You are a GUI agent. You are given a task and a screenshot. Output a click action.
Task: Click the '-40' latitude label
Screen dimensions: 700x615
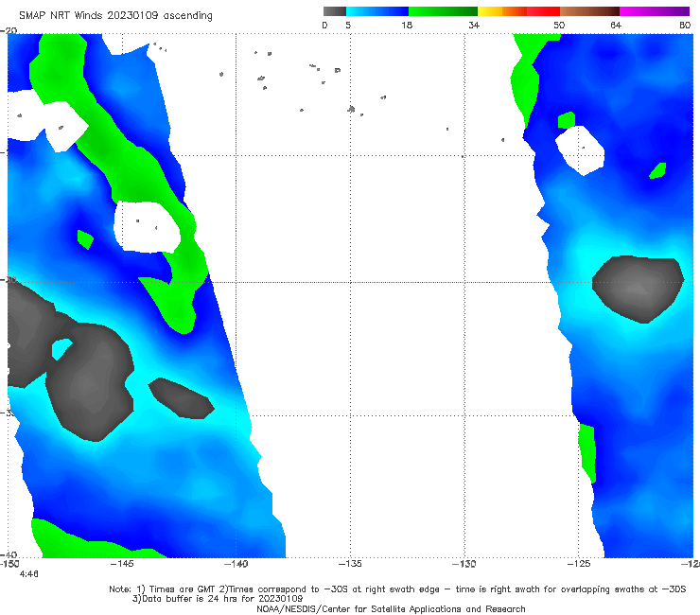tap(9, 554)
